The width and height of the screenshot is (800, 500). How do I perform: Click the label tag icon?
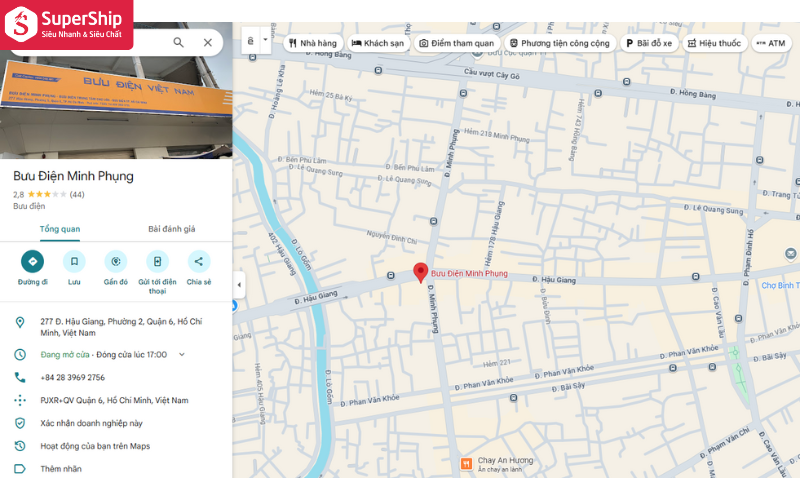20,469
